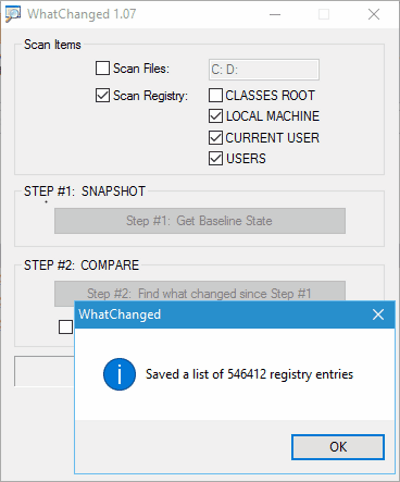Click the saved registry entries message text
The width and height of the screenshot is (400, 482).
(x=249, y=374)
